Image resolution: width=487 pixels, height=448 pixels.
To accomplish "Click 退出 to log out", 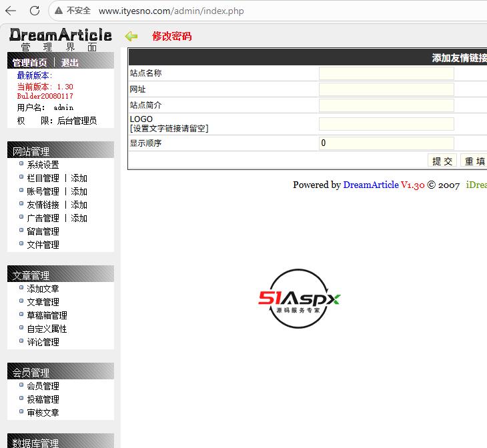I will tap(69, 63).
